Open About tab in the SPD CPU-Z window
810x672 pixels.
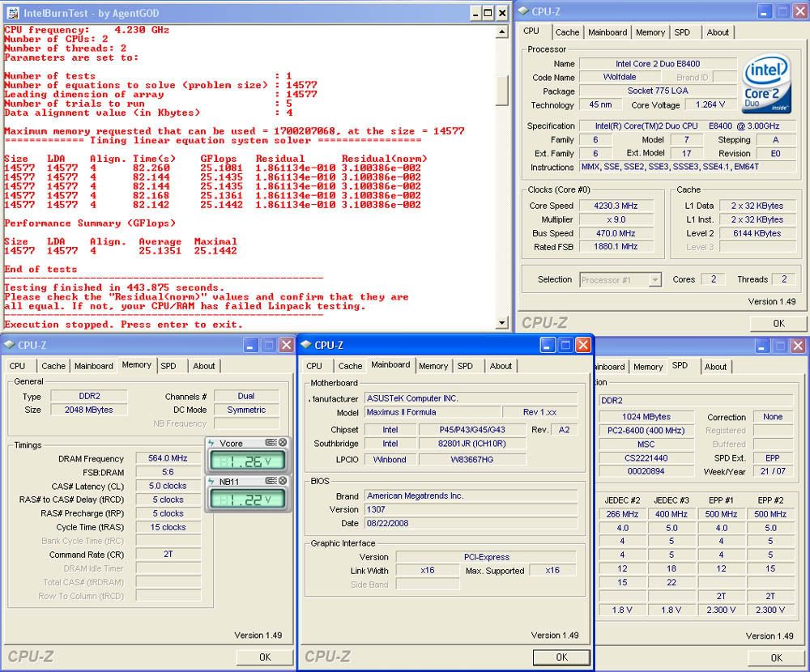click(x=715, y=367)
